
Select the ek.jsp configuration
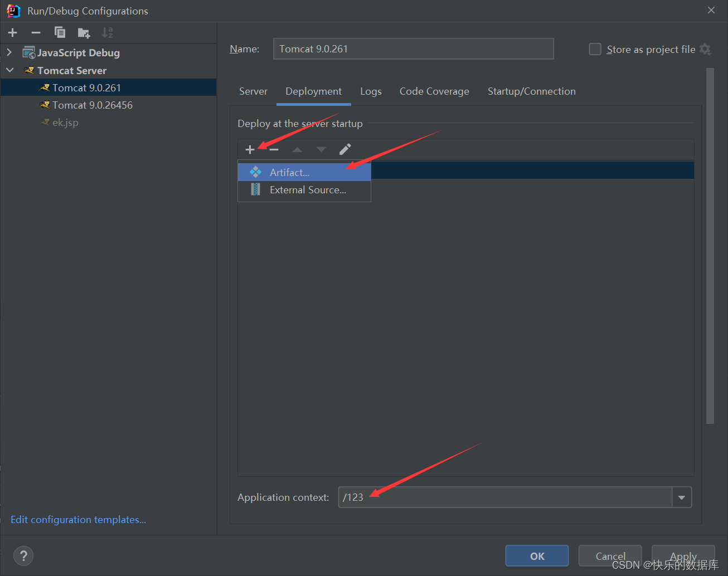point(109,122)
